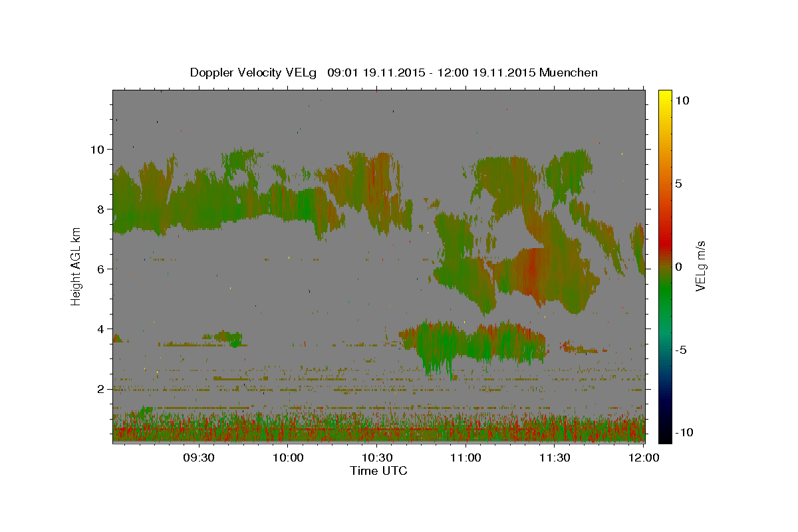The height and width of the screenshot is (532, 798).
Task: Click the date range '09:01 19.11.2015' in the title
Action: pos(375,72)
